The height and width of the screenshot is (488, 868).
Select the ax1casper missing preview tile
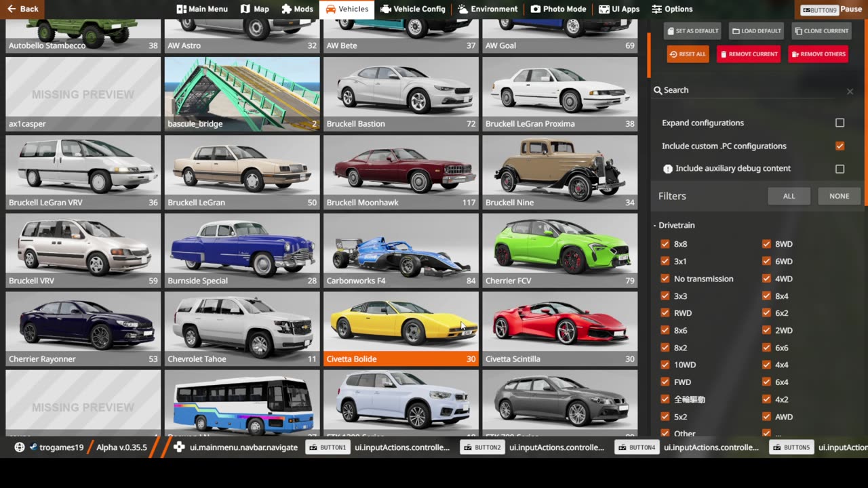[x=83, y=94]
